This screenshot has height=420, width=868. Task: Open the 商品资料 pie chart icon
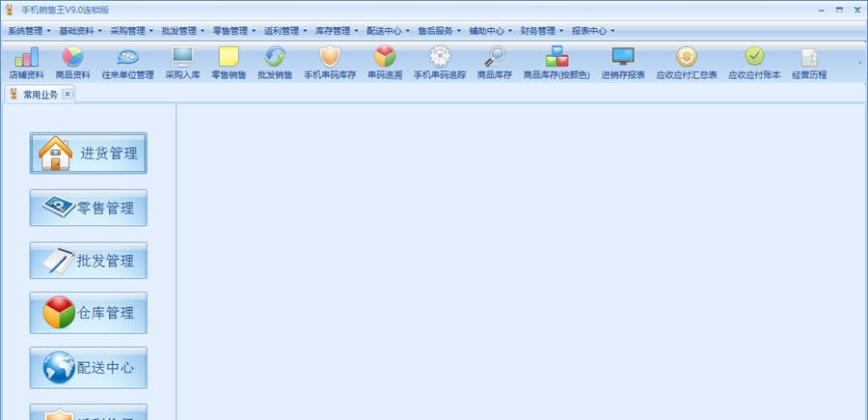coord(72,63)
